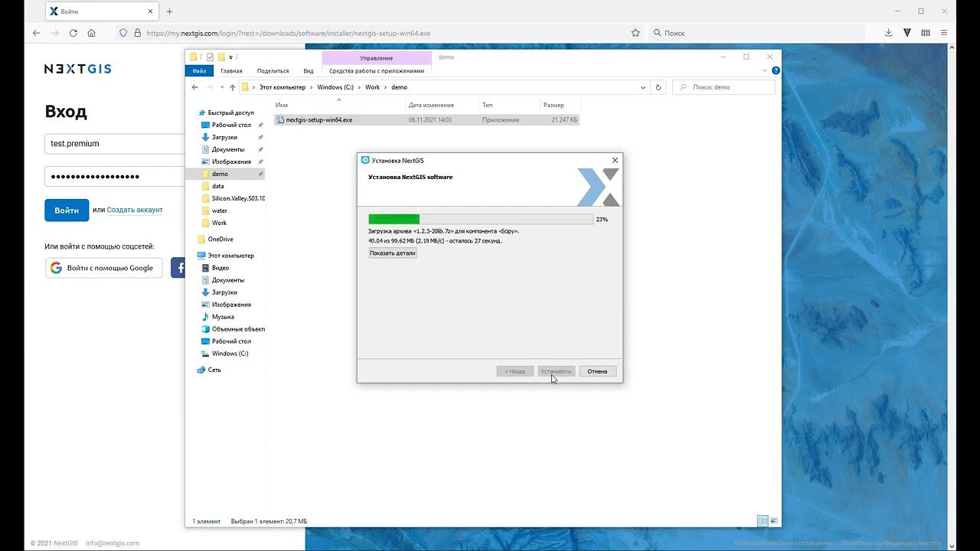Screen dimensions: 980x551
Task: Close the Войти browser tab
Action: [150, 11]
